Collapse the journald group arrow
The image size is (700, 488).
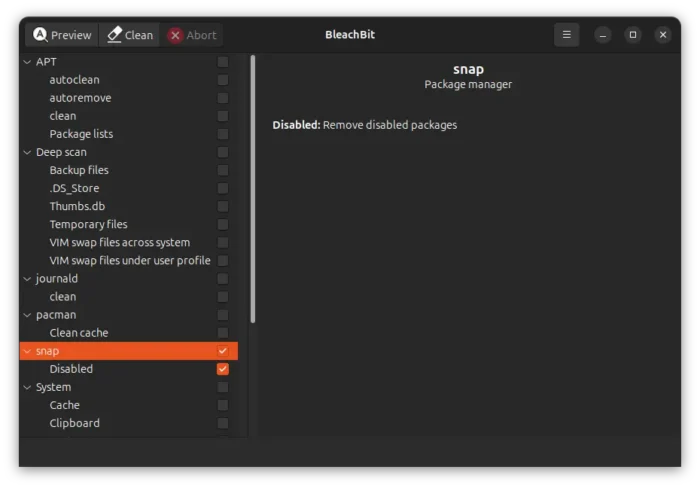tap(27, 279)
